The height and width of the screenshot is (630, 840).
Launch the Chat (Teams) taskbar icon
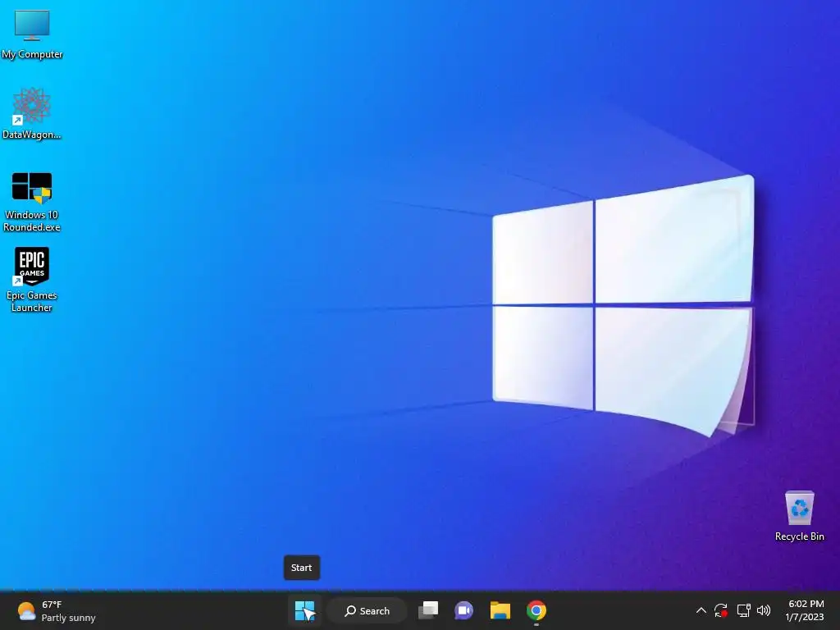click(x=464, y=610)
